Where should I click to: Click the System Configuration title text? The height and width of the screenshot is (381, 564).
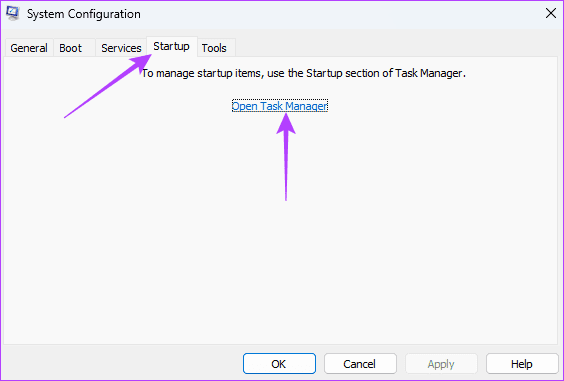click(84, 14)
